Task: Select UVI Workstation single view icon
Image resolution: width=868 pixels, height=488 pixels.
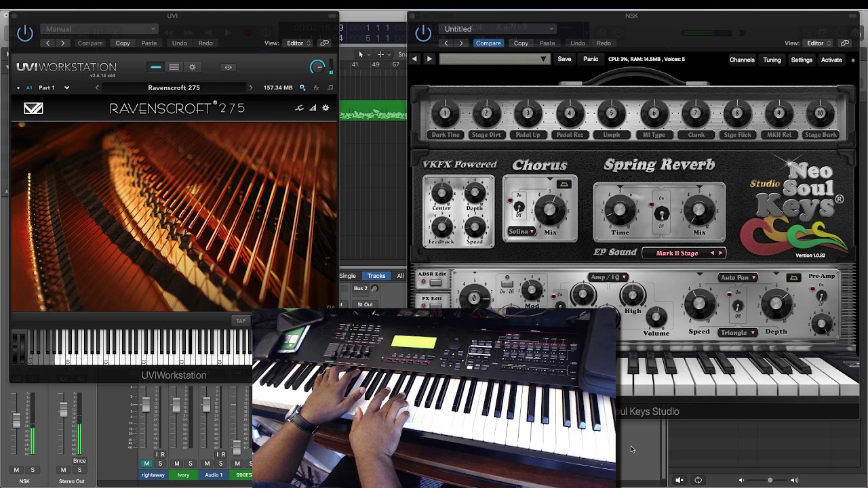Action: pos(156,67)
